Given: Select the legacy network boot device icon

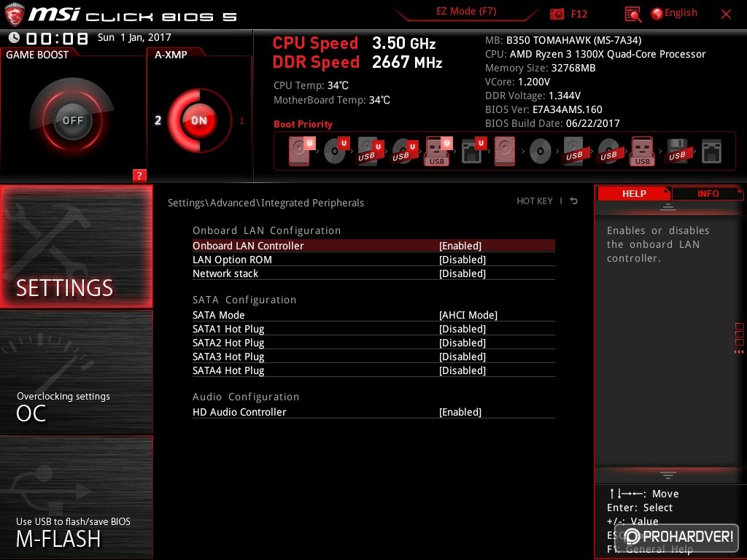Looking at the screenshot, I should (x=711, y=152).
